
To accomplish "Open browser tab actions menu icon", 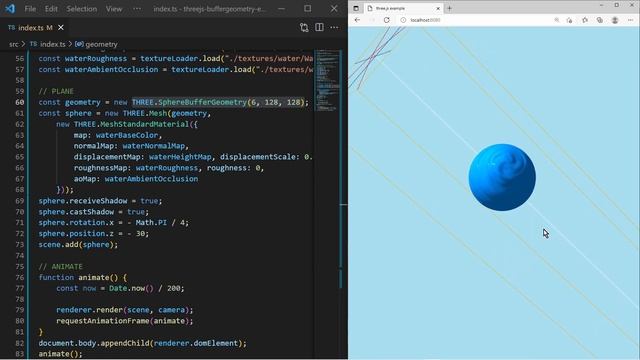I will [356, 8].
